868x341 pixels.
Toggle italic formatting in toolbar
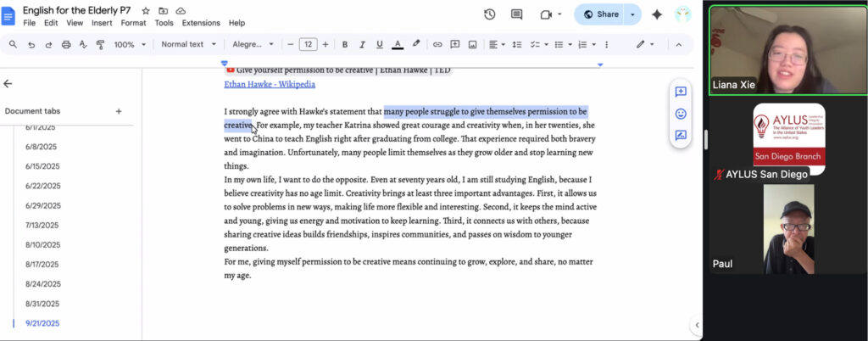[x=362, y=44]
